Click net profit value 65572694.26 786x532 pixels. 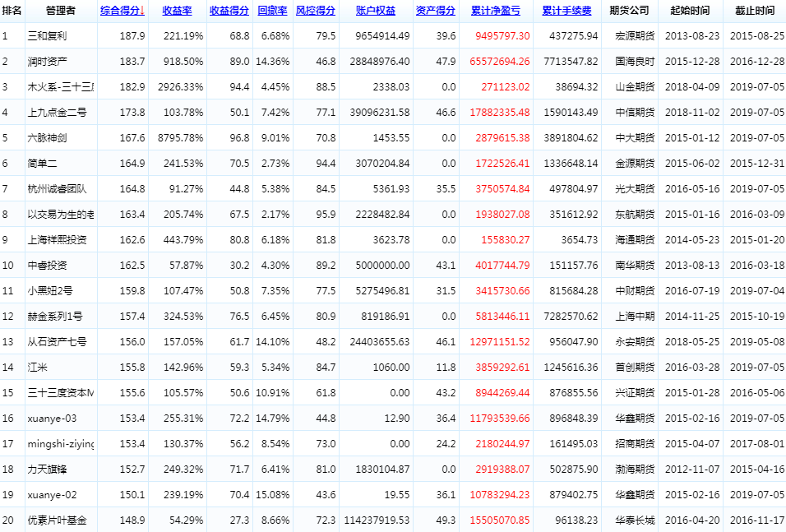click(x=500, y=62)
